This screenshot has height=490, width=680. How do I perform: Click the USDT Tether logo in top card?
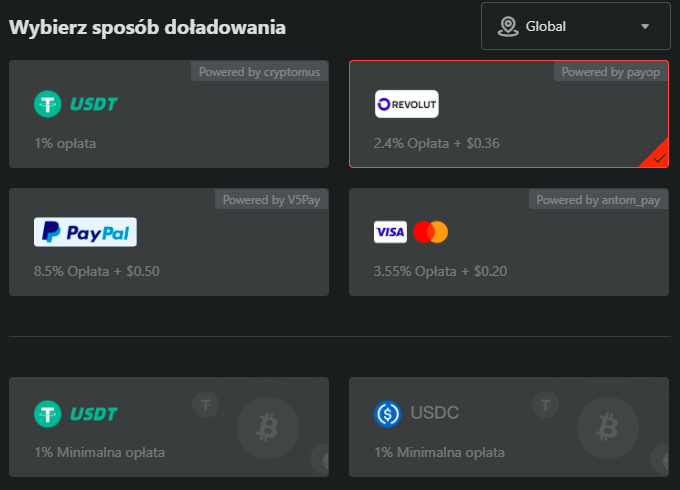[47, 103]
